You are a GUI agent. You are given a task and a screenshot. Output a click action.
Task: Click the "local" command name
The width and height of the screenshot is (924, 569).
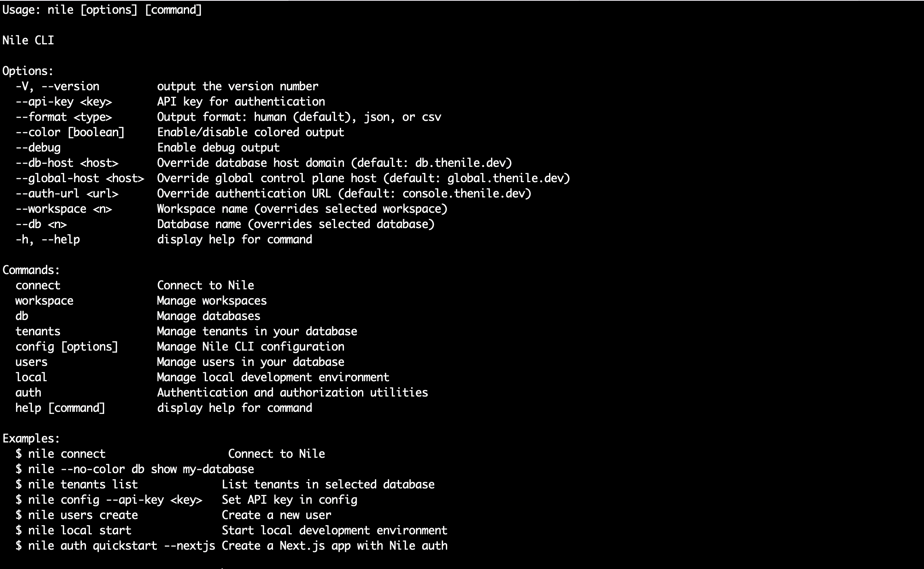[31, 377]
